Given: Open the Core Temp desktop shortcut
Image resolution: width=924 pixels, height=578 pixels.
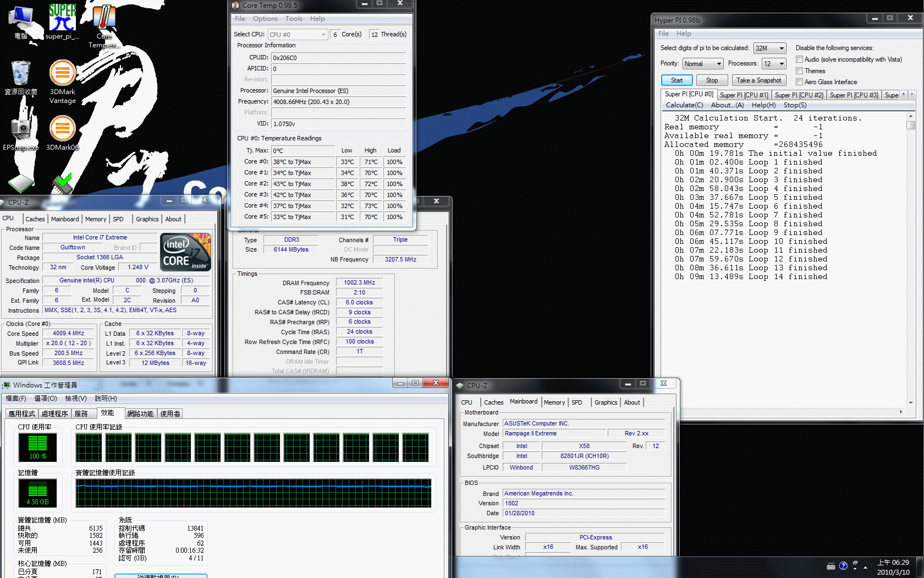Looking at the screenshot, I should click(x=103, y=26).
